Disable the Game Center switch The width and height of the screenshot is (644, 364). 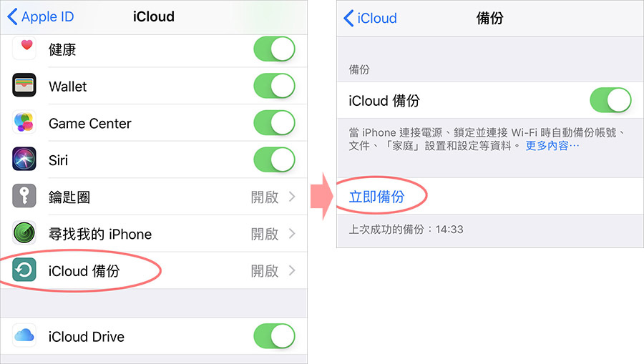[x=274, y=123]
